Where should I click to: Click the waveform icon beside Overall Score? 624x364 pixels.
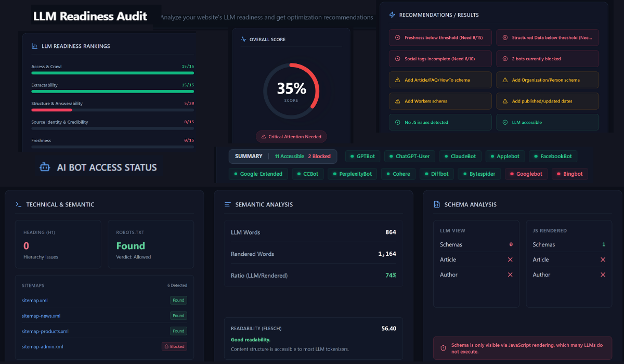243,39
